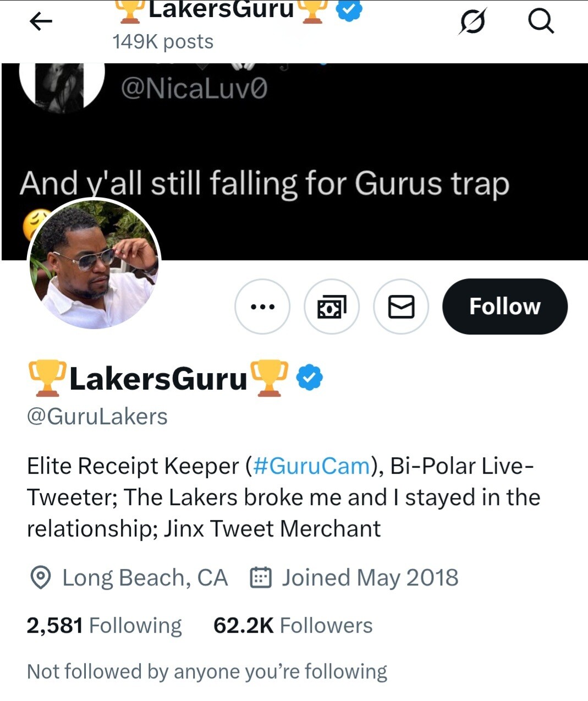Open the #GuruCam hashtag link
Viewport: 588px width, 701px height.
tap(311, 466)
